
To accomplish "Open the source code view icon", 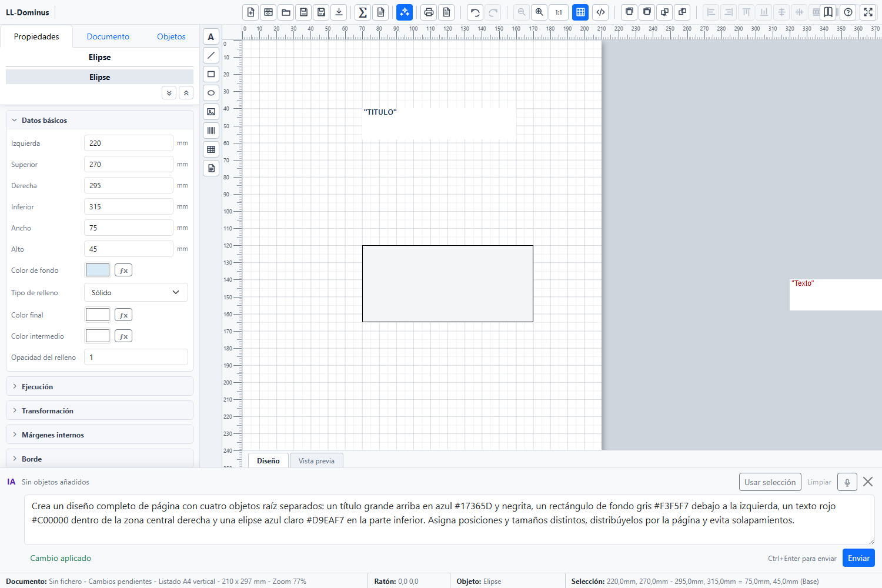I will click(600, 12).
